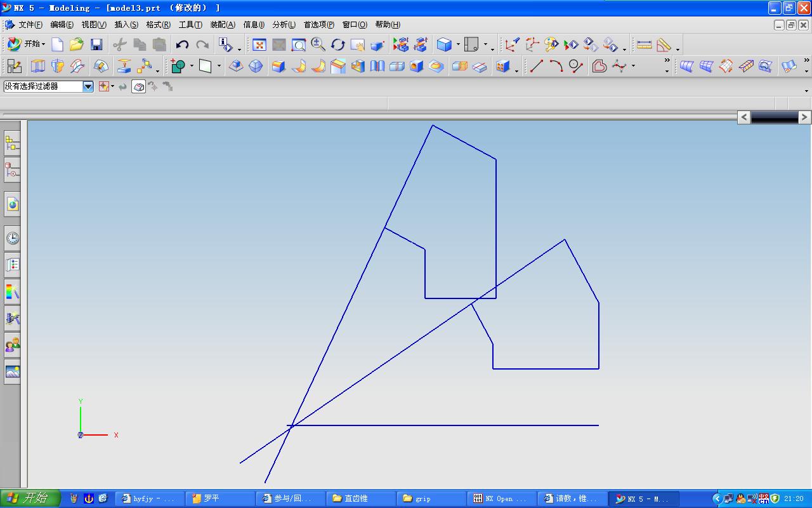Switch to the NX Open taskbar window
The width and height of the screenshot is (812, 508).
click(502, 499)
